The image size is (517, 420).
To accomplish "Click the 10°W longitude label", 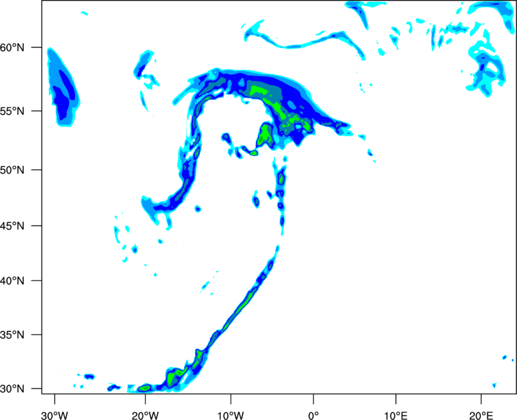I will 231,415.
